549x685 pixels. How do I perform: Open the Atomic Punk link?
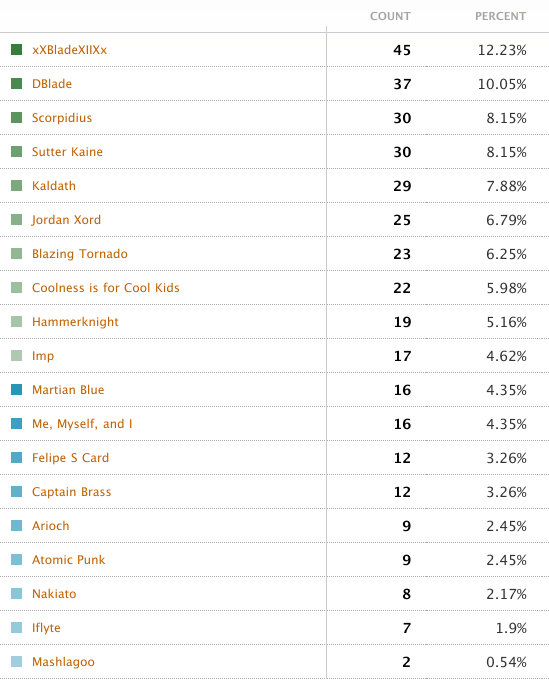click(69, 560)
